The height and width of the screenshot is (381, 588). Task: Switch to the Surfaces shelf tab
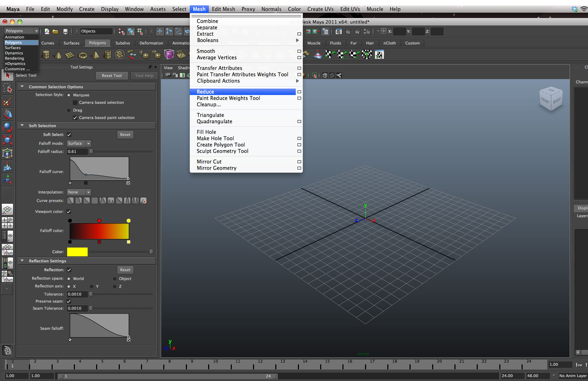click(71, 43)
